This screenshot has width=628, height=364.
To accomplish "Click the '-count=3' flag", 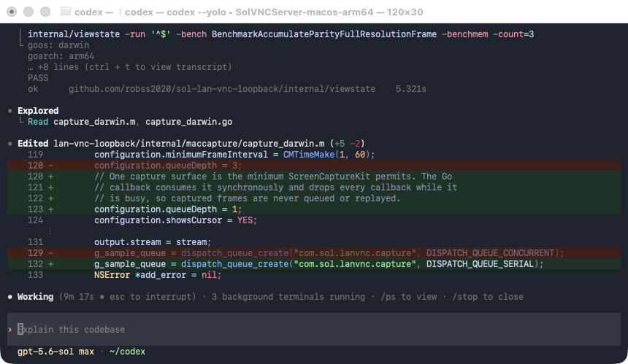I will coord(513,34).
